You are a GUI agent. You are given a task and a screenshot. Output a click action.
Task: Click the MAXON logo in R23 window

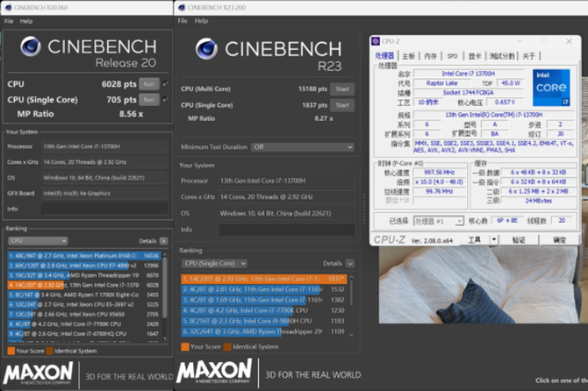click(x=214, y=371)
